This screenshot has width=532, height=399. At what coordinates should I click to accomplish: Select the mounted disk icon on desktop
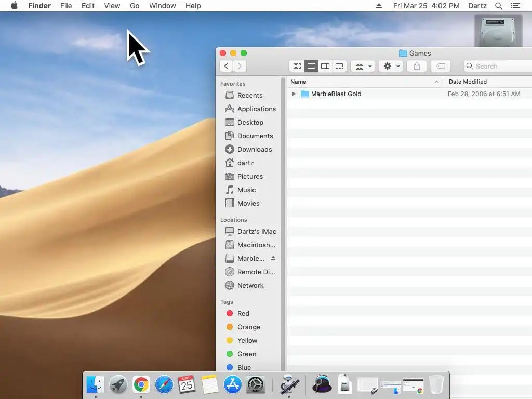tap(498, 31)
